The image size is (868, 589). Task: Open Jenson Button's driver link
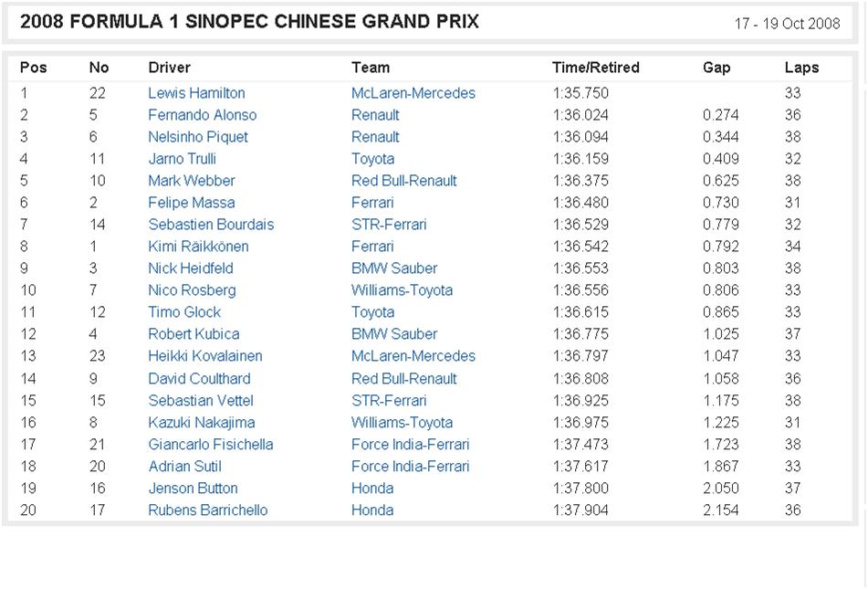[x=193, y=489]
